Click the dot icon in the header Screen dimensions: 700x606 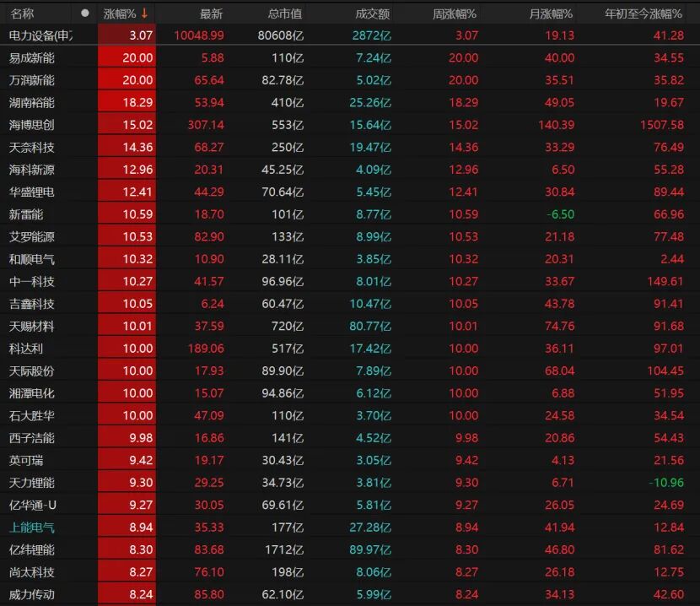point(84,14)
